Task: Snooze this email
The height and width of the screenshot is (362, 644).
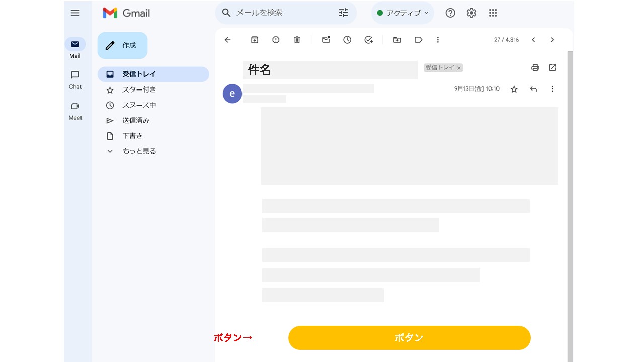Action: pyautogui.click(x=347, y=40)
